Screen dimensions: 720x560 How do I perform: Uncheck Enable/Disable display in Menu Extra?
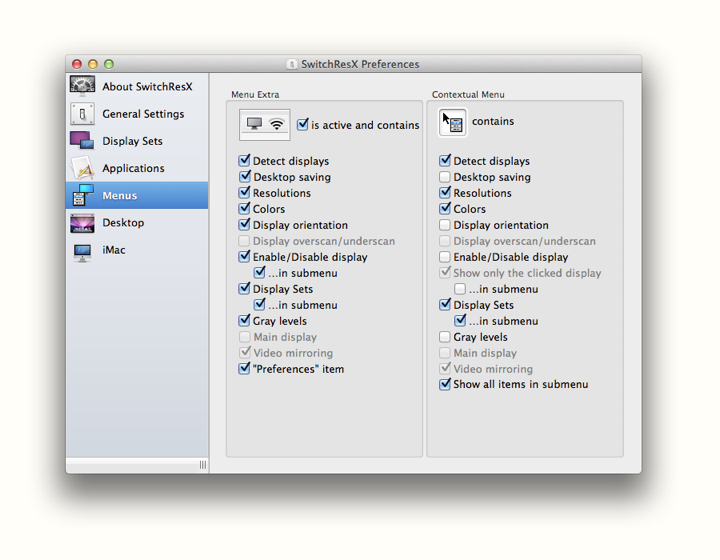[244, 256]
